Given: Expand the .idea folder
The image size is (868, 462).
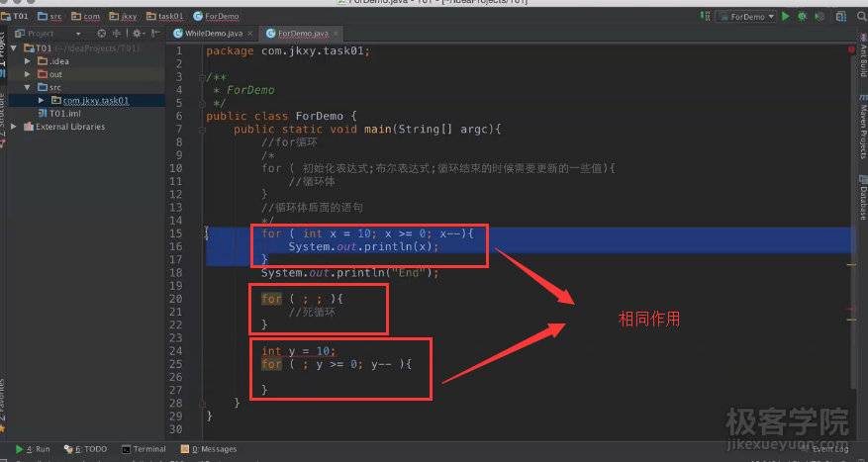Looking at the screenshot, I should click(x=27, y=61).
